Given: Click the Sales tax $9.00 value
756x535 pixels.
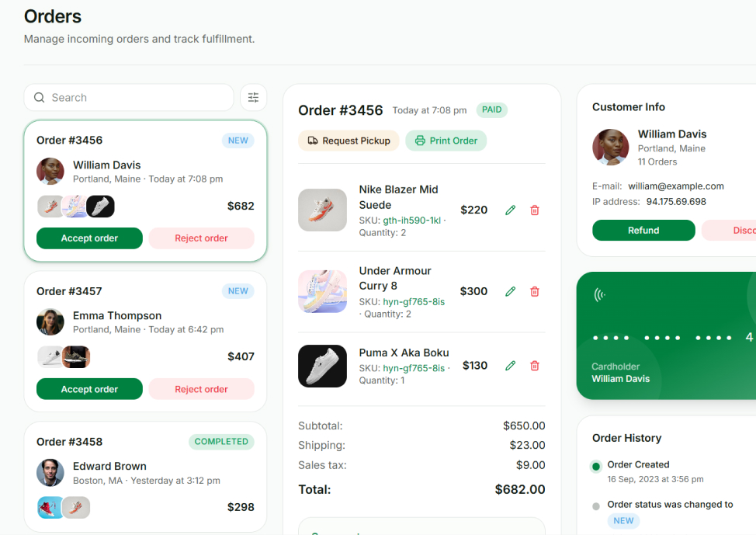Looking at the screenshot, I should click(x=530, y=465).
